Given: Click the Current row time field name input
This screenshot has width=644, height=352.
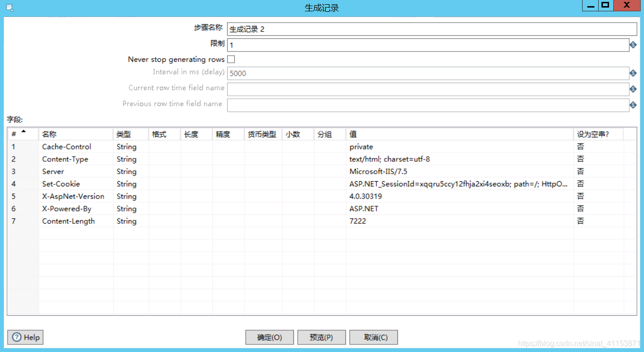Looking at the screenshot, I should coord(428,89).
